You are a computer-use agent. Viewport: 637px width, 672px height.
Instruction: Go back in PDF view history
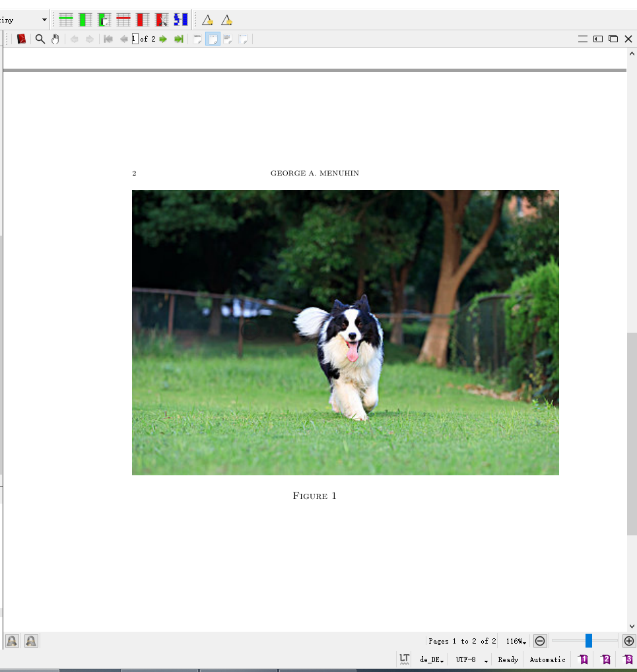(74, 39)
